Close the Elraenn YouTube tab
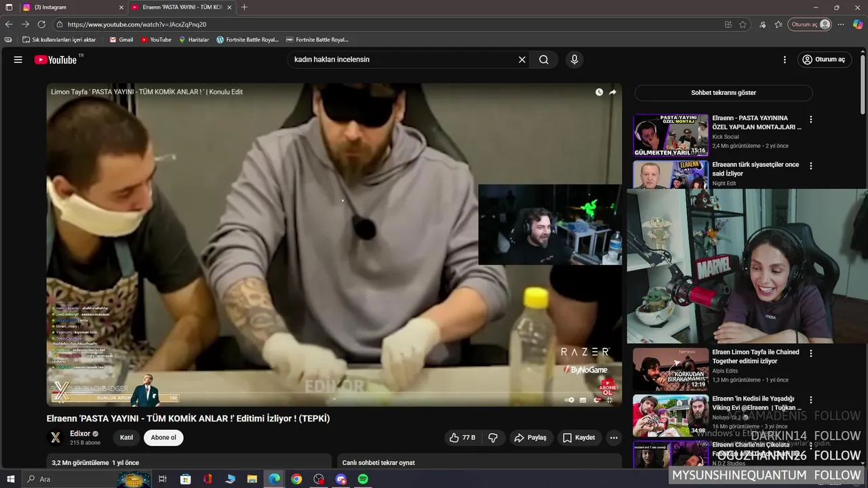 point(229,7)
